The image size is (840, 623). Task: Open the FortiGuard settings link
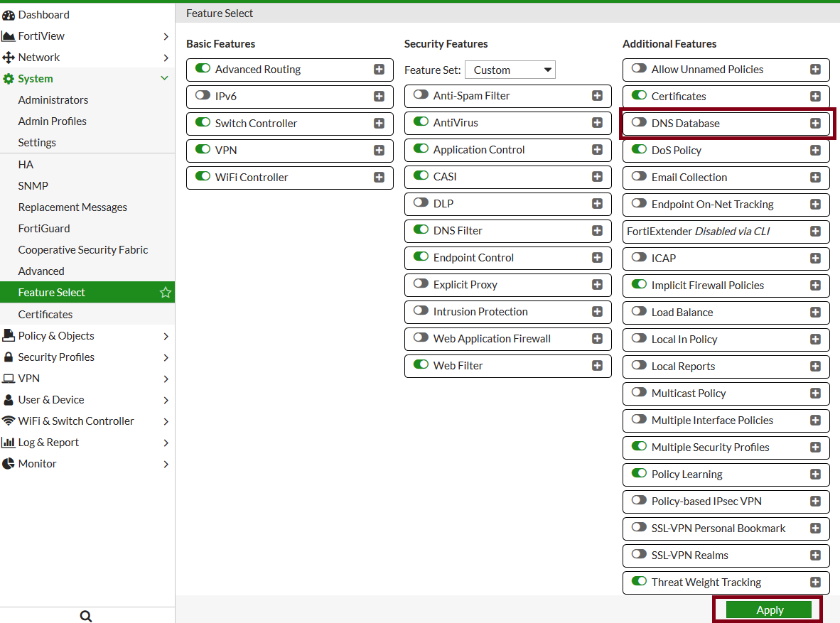coord(44,229)
